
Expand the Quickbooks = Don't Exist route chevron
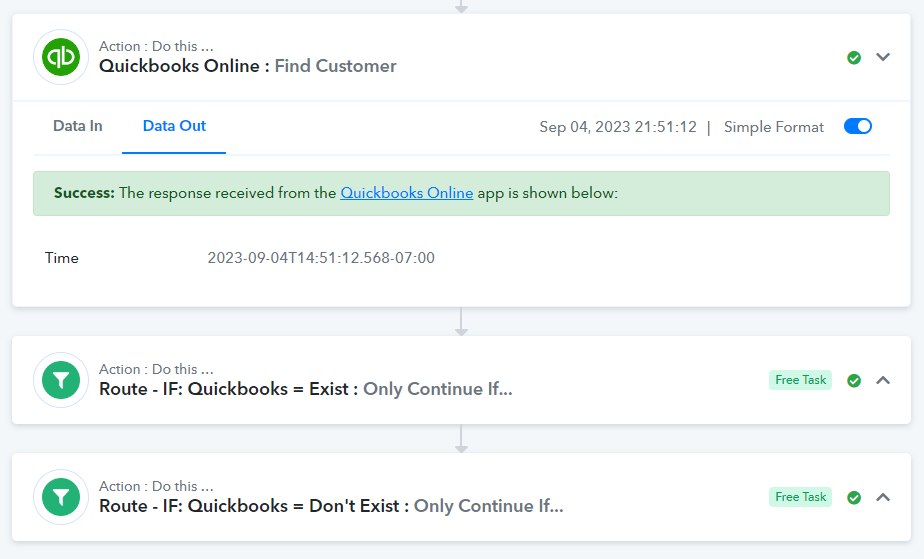point(883,497)
